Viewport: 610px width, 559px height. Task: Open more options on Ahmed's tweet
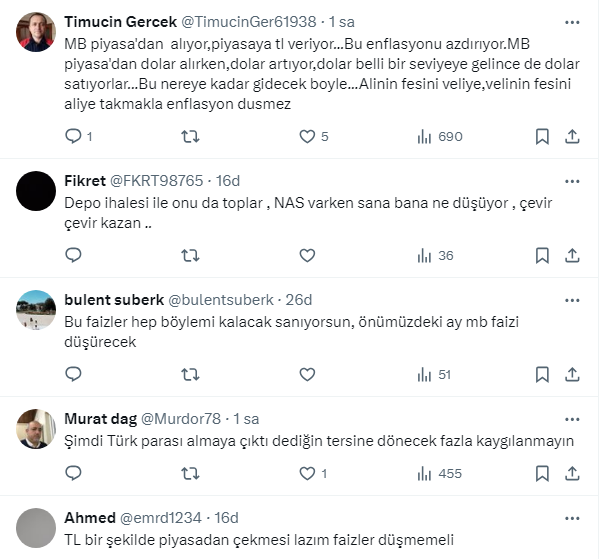tap(572, 518)
